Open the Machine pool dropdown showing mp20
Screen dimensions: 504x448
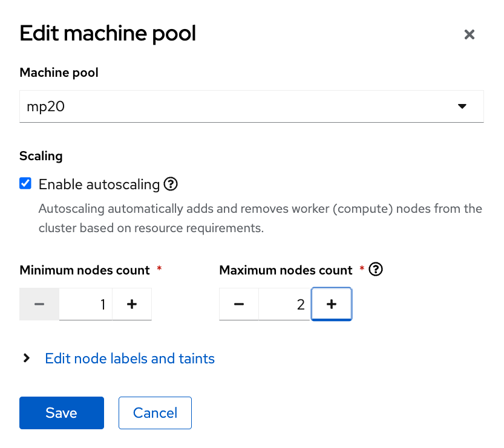point(251,106)
